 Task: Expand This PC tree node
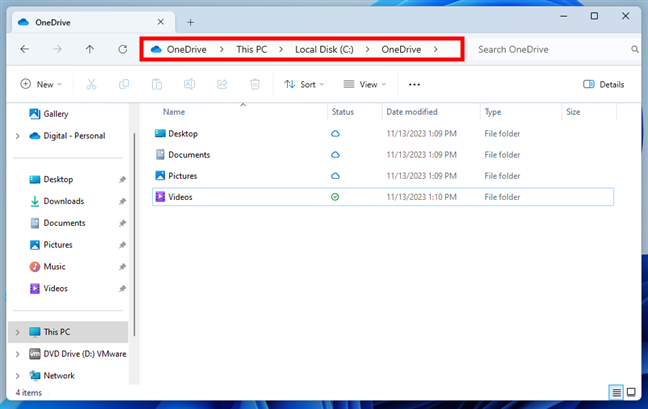pyautogui.click(x=17, y=332)
